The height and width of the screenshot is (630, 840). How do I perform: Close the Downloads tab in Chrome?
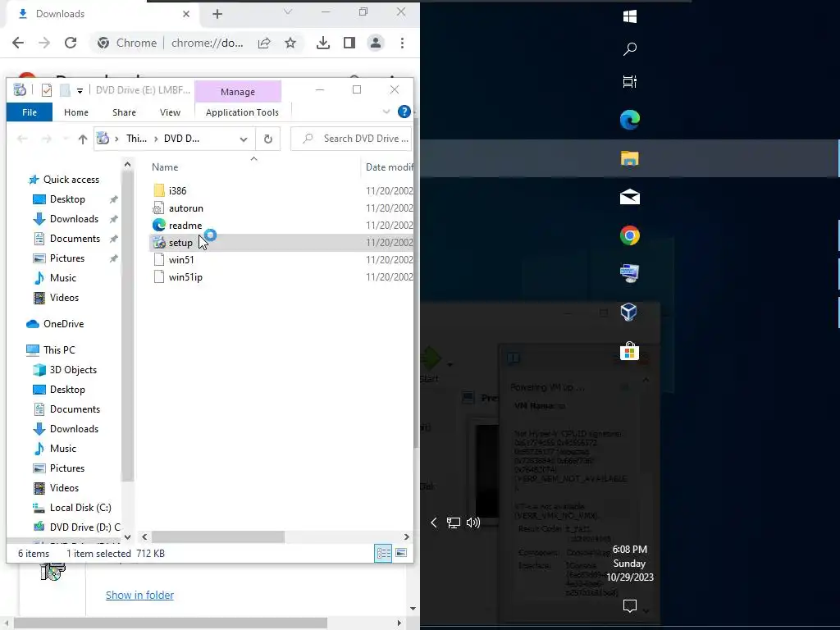click(186, 14)
